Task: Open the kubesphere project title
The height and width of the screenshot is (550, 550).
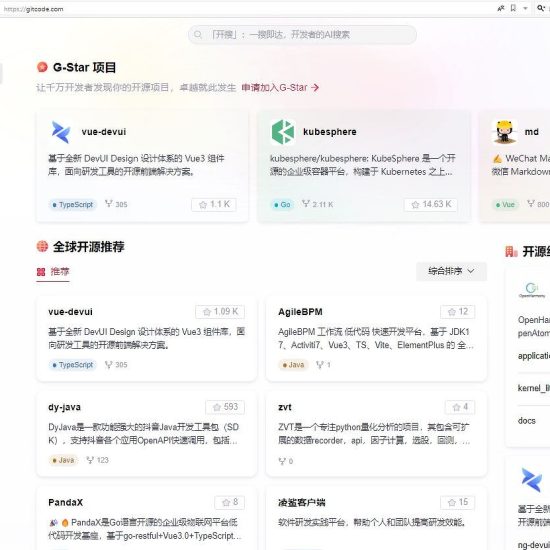Action: point(330,132)
